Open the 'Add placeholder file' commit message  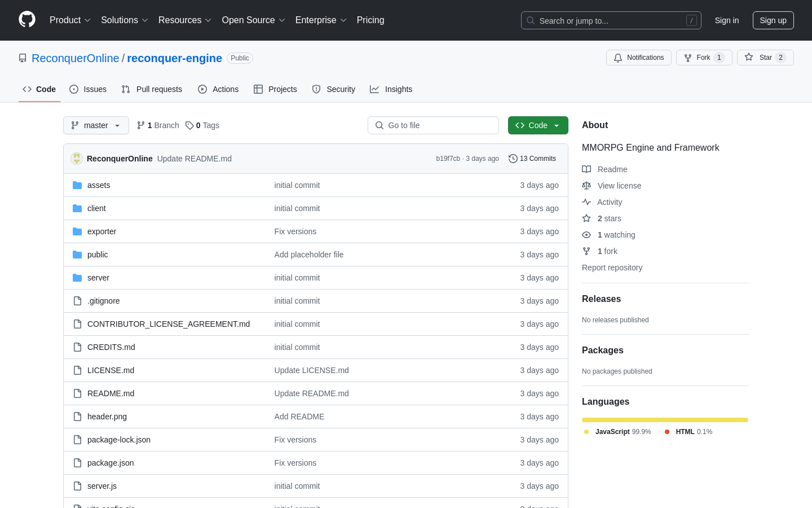click(x=309, y=255)
